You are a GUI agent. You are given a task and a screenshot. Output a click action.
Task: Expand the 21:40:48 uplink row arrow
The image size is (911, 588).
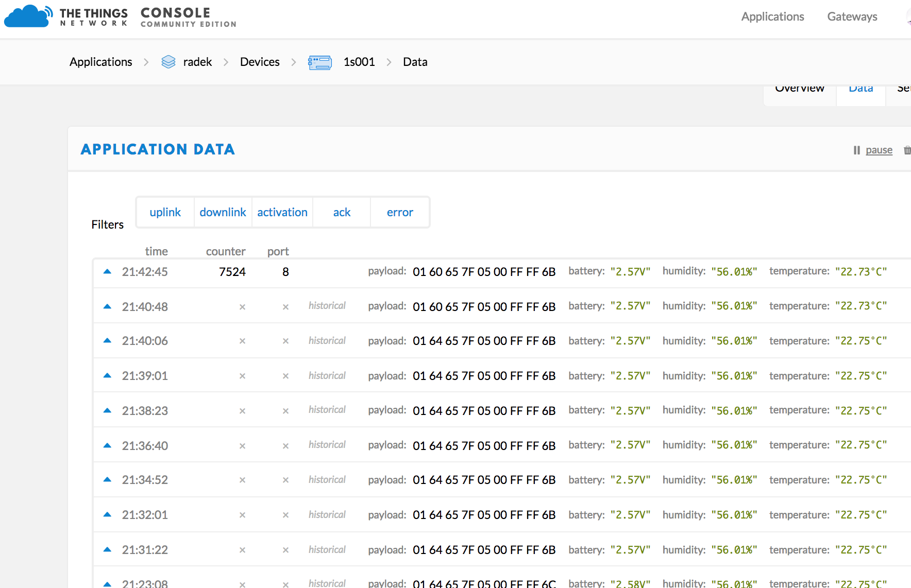point(107,306)
